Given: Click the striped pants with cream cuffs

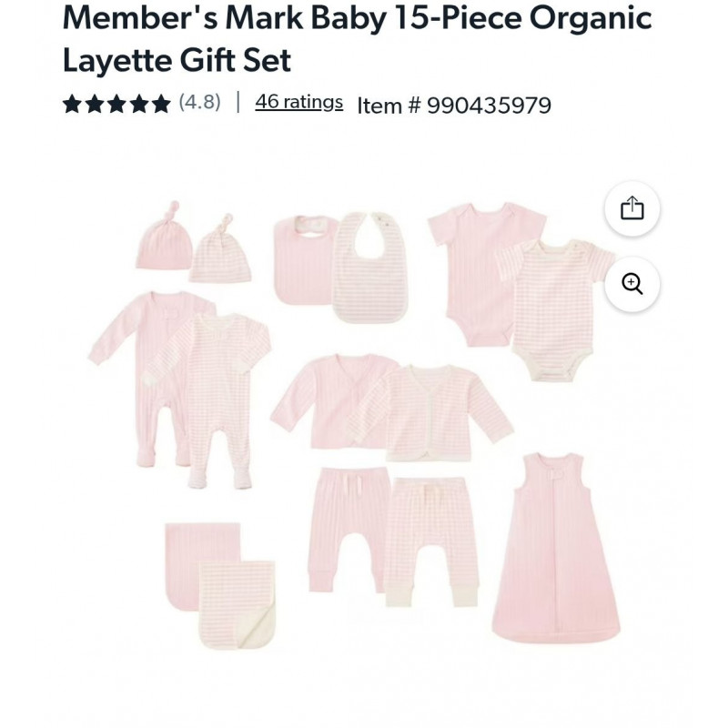Looking at the screenshot, I should pos(431,541).
